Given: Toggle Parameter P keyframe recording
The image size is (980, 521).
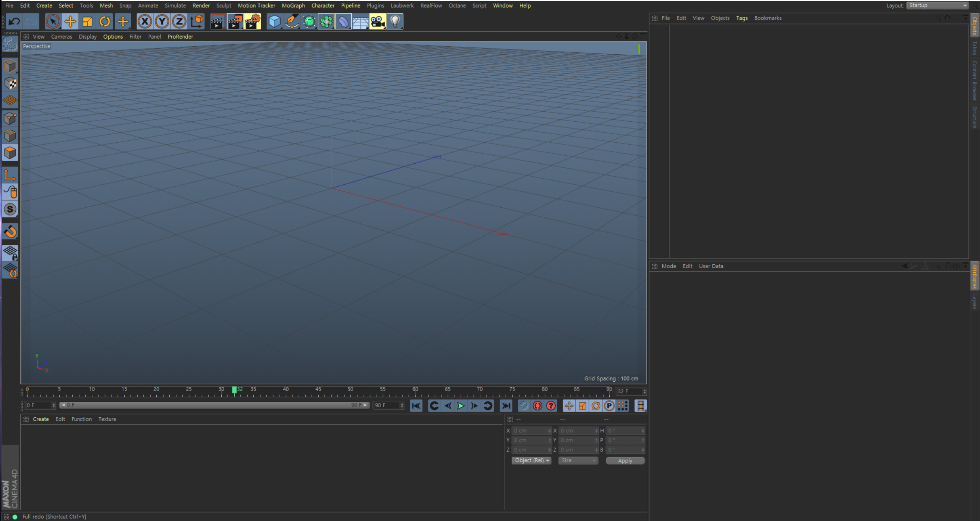Looking at the screenshot, I should 609,406.
